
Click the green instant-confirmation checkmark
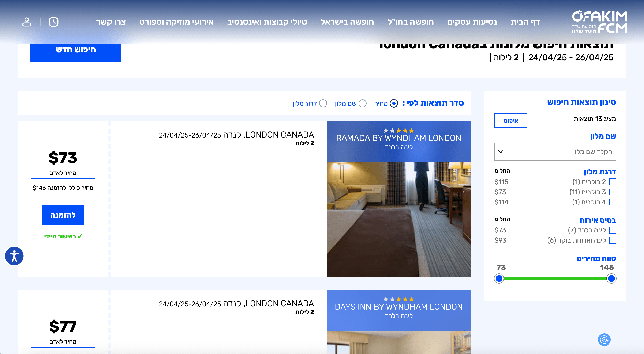click(80, 236)
